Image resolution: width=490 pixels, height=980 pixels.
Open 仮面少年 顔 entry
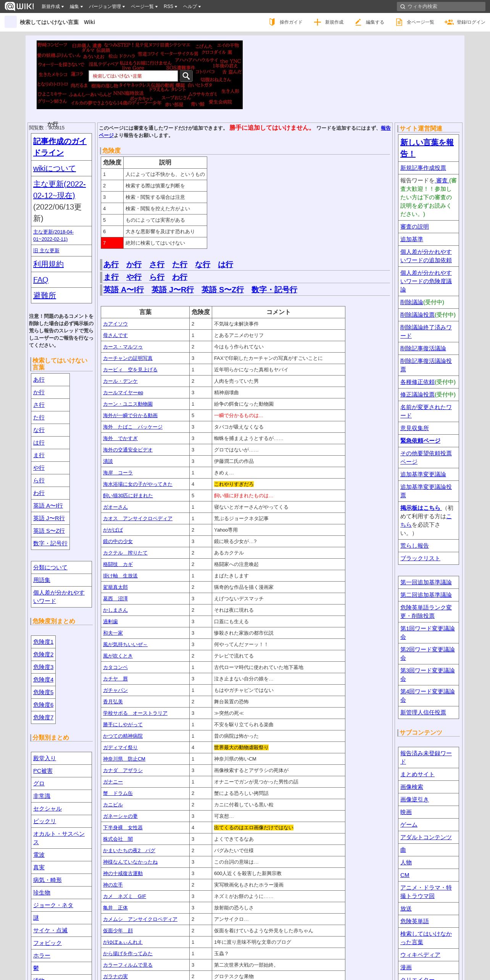point(118,930)
